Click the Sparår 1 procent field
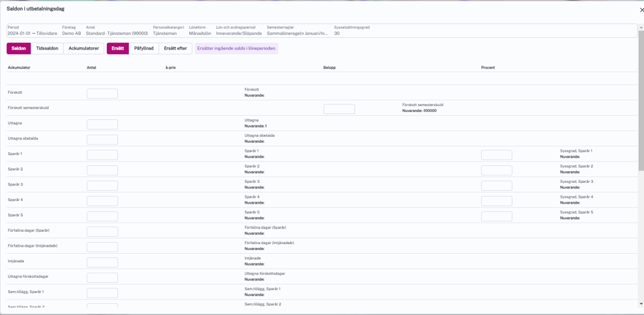 coord(496,155)
